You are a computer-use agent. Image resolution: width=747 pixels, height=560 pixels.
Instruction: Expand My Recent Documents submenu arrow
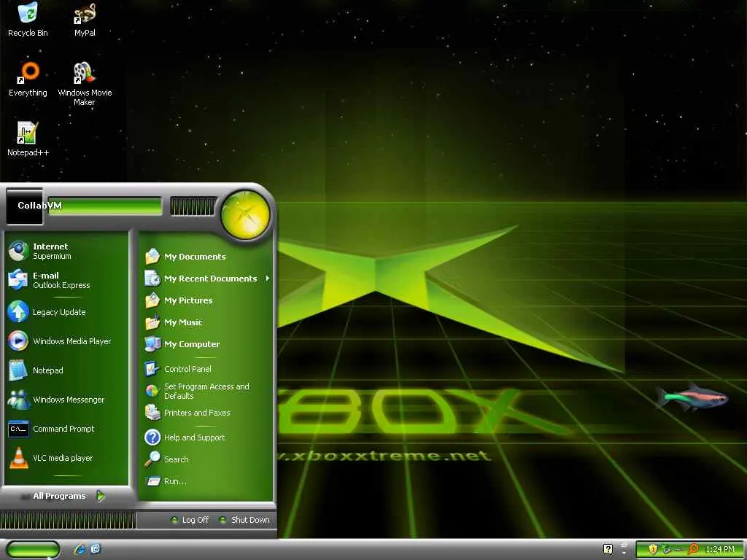pyautogui.click(x=268, y=278)
